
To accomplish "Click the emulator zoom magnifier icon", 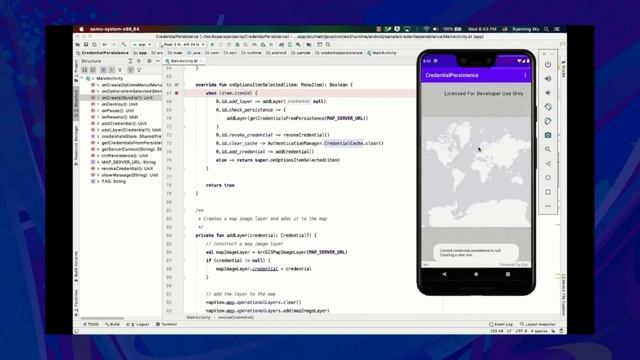I will click(x=548, y=149).
